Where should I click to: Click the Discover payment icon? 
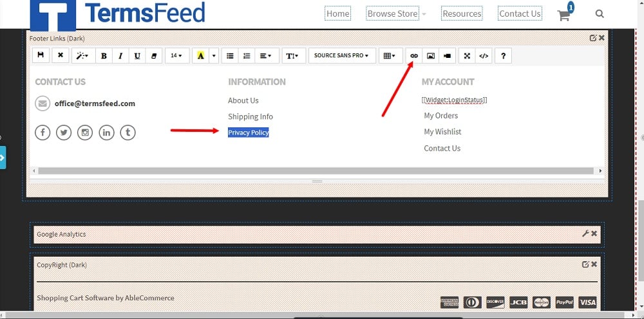tap(495, 302)
